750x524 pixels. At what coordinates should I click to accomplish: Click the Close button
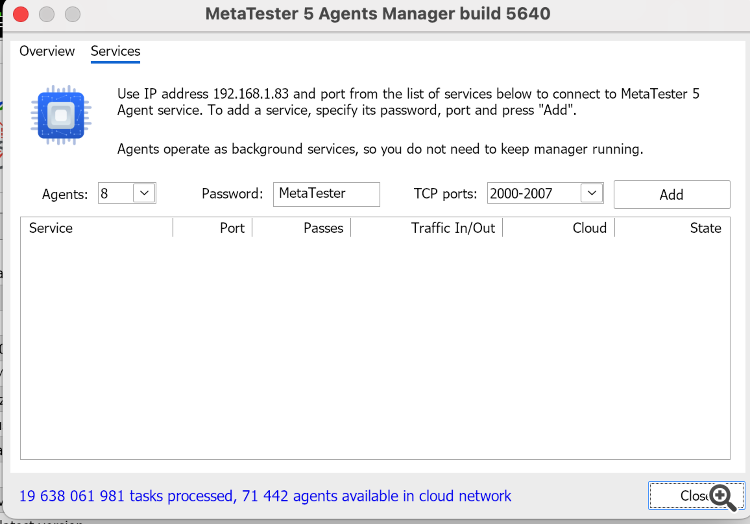tap(690, 496)
